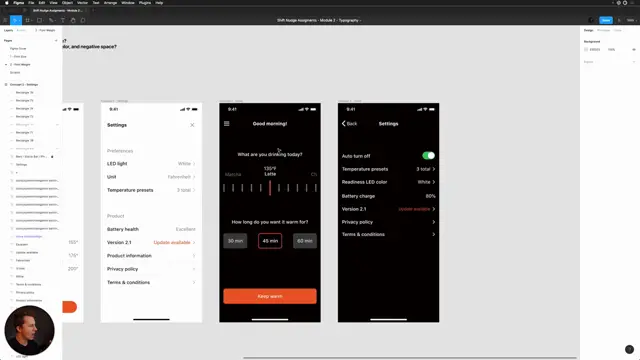The image size is (640, 360).
Task: Select the 'Excellent' text layer
Action: (22, 244)
